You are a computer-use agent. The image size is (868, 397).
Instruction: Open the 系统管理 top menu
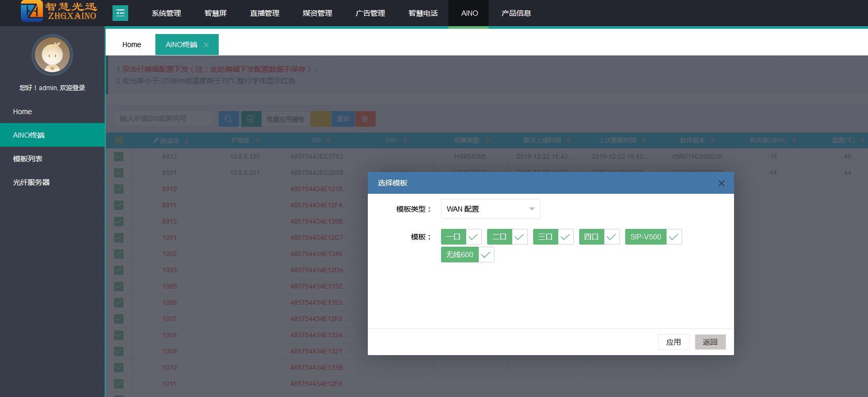(166, 13)
